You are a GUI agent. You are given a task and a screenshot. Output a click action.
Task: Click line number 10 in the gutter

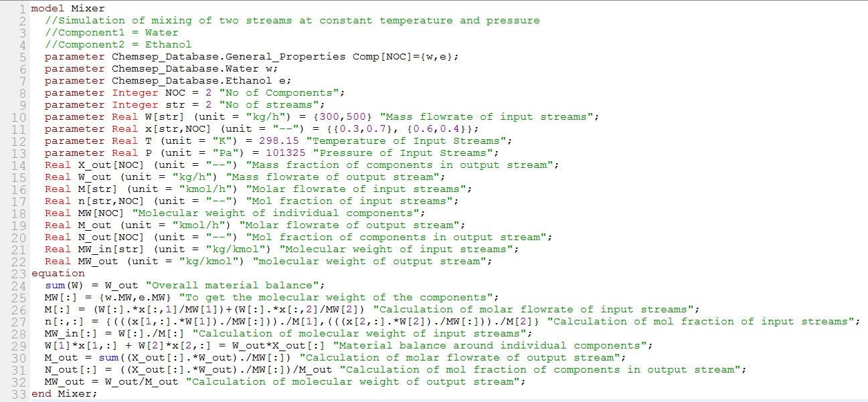(x=21, y=116)
